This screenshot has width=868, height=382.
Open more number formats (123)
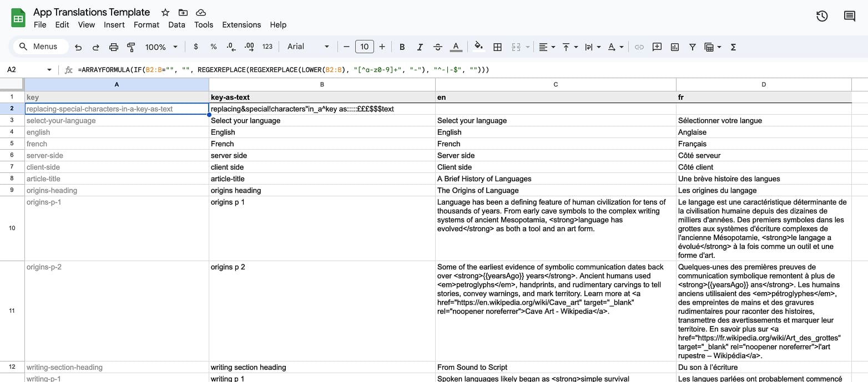268,47
